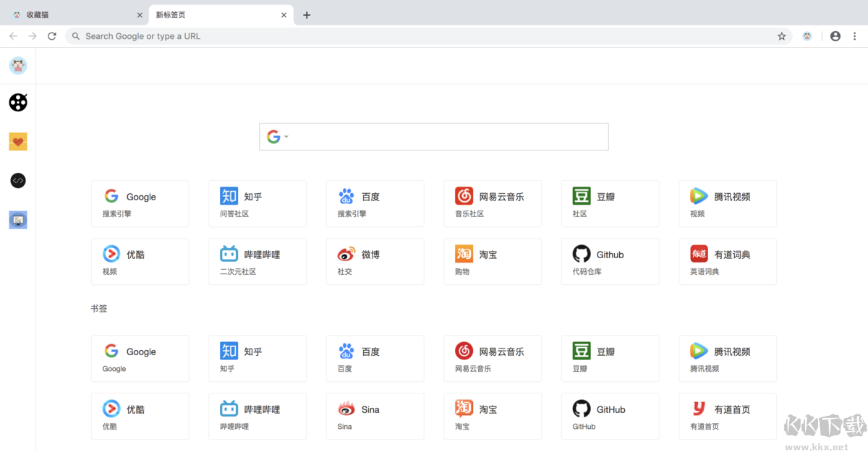
Task: Click the 有道词典 icon in 英语词典 card
Action: pos(699,254)
